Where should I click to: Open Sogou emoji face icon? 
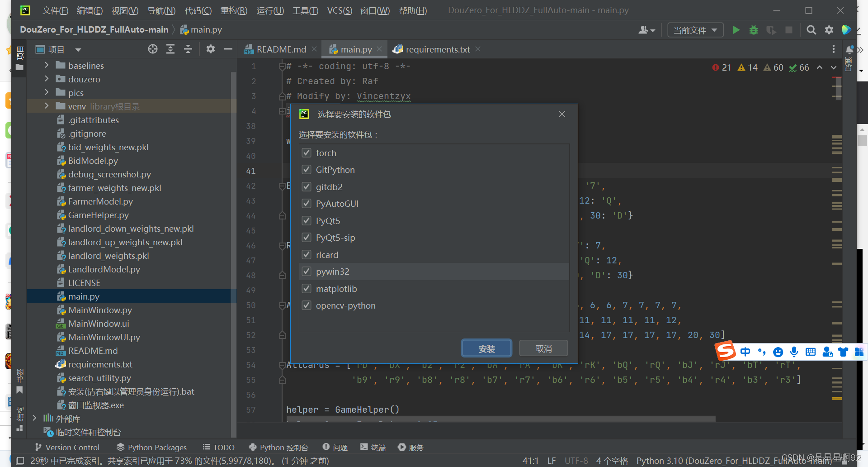[778, 352]
